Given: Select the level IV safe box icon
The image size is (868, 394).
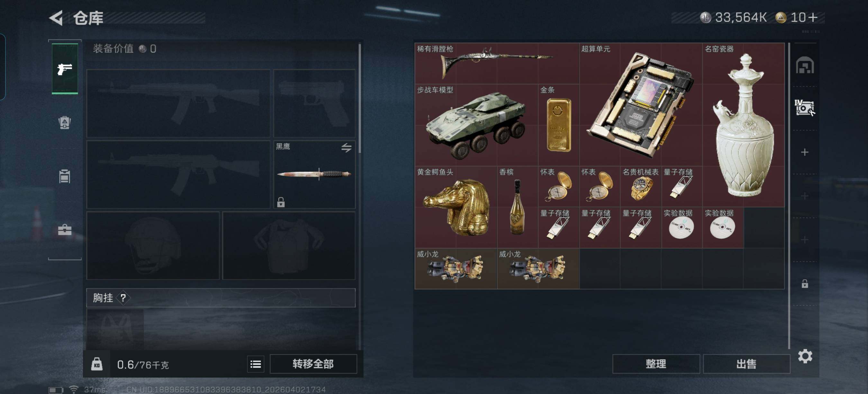Looking at the screenshot, I should click(x=805, y=108).
